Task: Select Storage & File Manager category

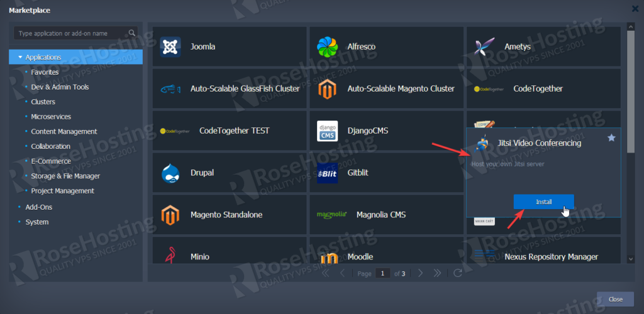Action: [65, 176]
